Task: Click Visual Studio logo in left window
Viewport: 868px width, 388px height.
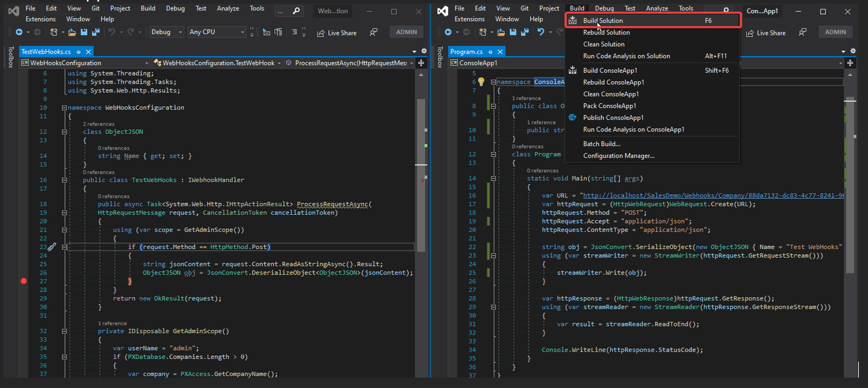Action: pos(14,11)
